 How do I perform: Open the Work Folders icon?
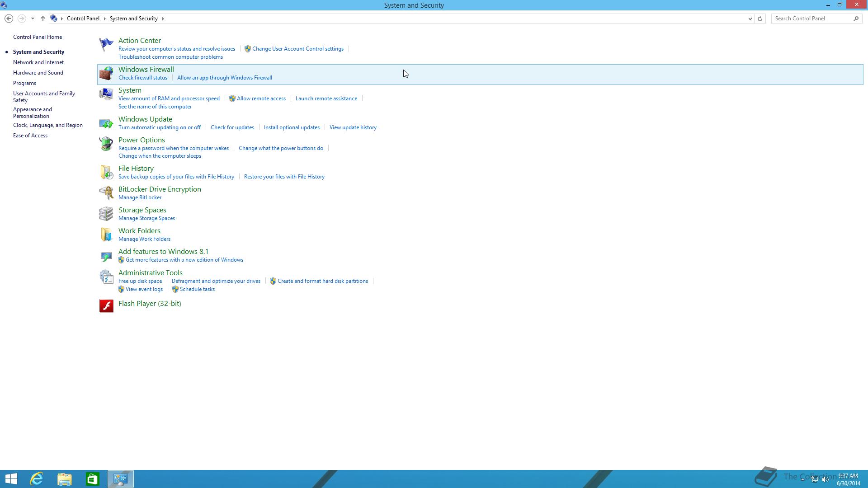[106, 235]
